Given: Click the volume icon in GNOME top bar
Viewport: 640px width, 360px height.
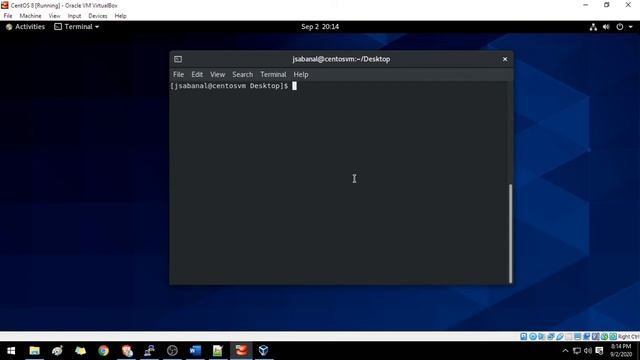Looking at the screenshot, I should pos(606,27).
